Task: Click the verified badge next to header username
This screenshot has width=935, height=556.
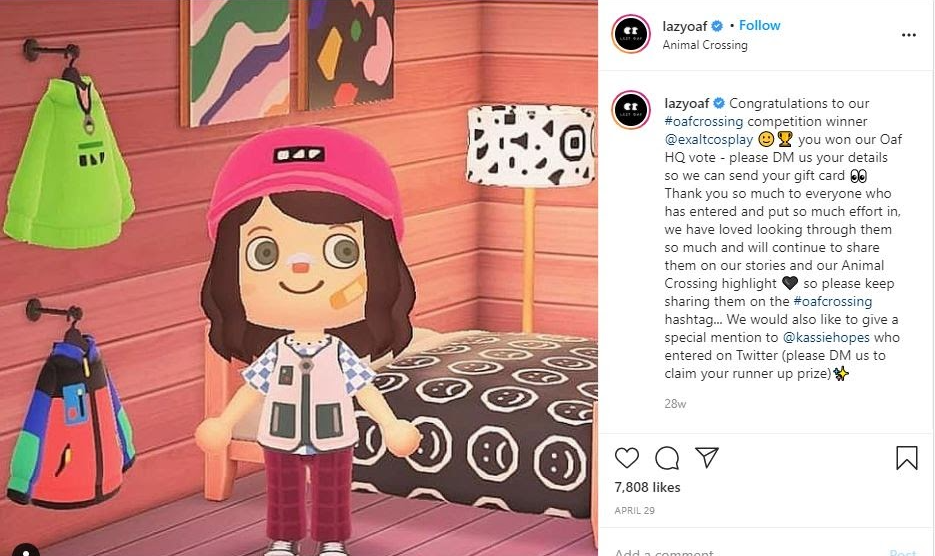Action: [x=717, y=26]
